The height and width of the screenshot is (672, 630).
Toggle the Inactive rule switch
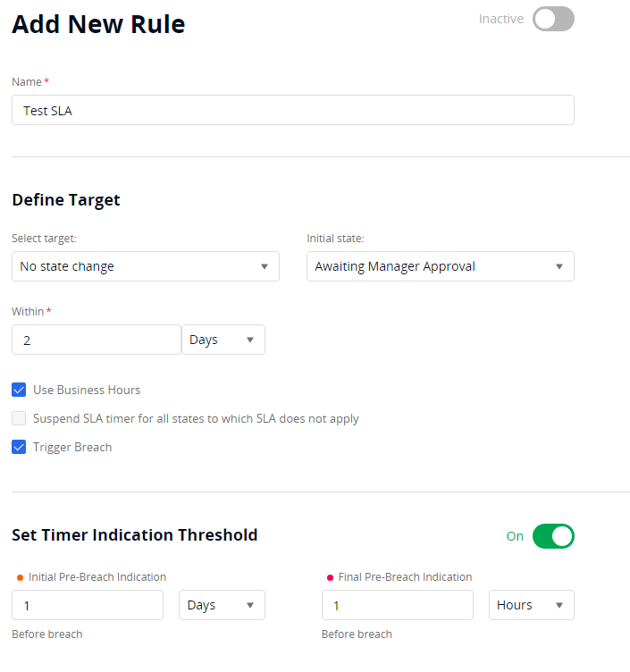(x=553, y=19)
